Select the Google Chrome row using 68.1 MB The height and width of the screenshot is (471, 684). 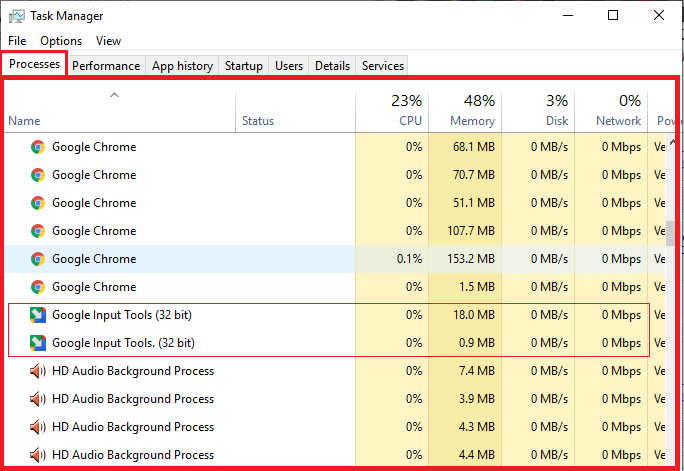click(x=335, y=147)
